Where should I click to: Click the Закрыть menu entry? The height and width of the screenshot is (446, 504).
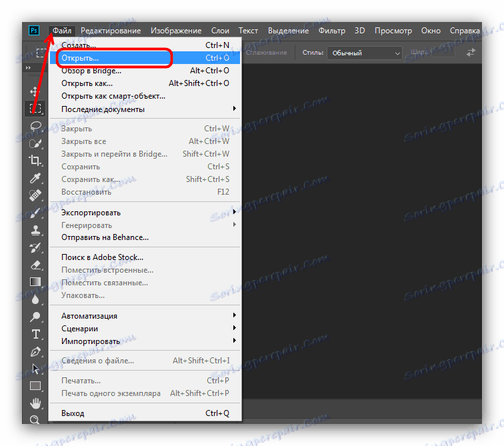coord(145,129)
